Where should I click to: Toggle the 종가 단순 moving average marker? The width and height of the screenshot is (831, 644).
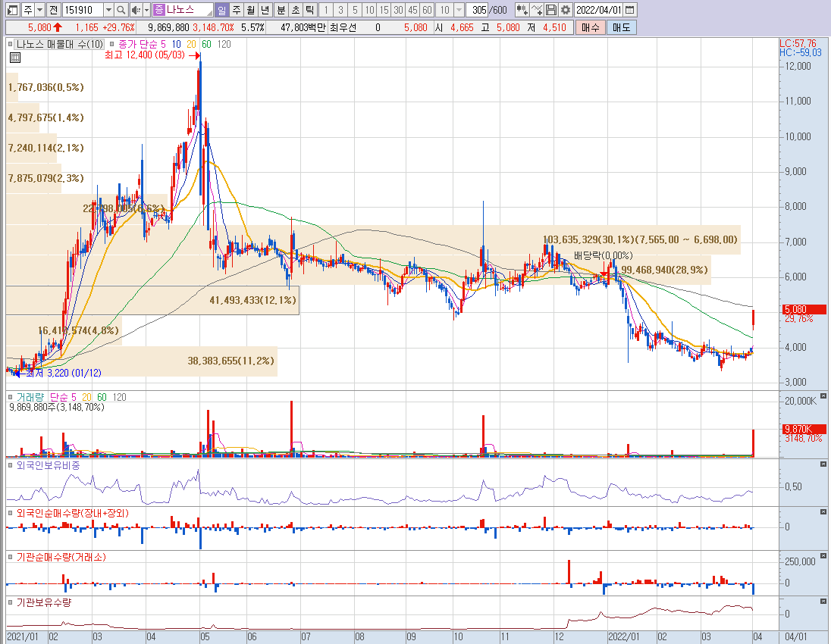pyautogui.click(x=111, y=45)
